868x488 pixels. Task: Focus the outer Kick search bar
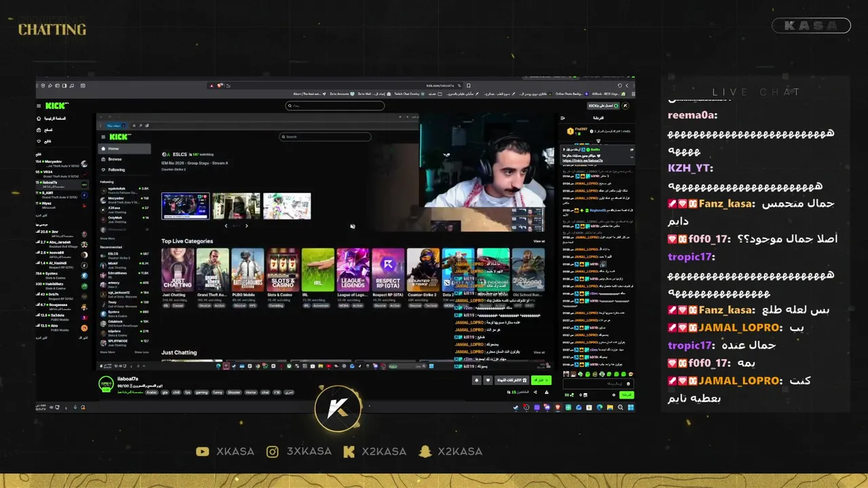(335, 106)
